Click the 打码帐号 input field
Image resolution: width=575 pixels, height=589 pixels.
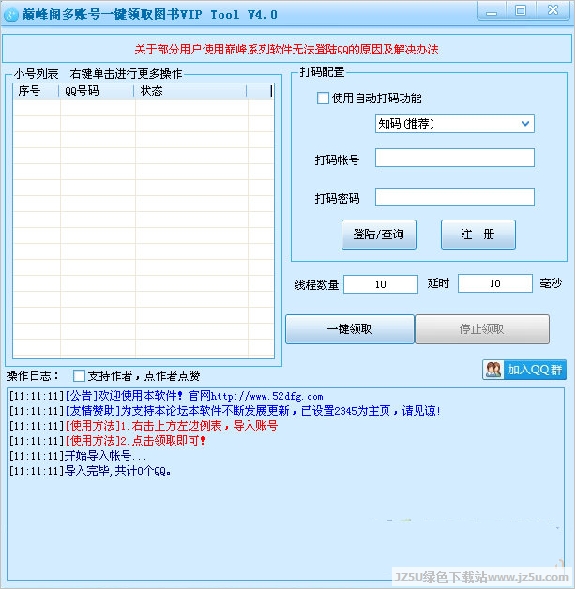coord(454,157)
